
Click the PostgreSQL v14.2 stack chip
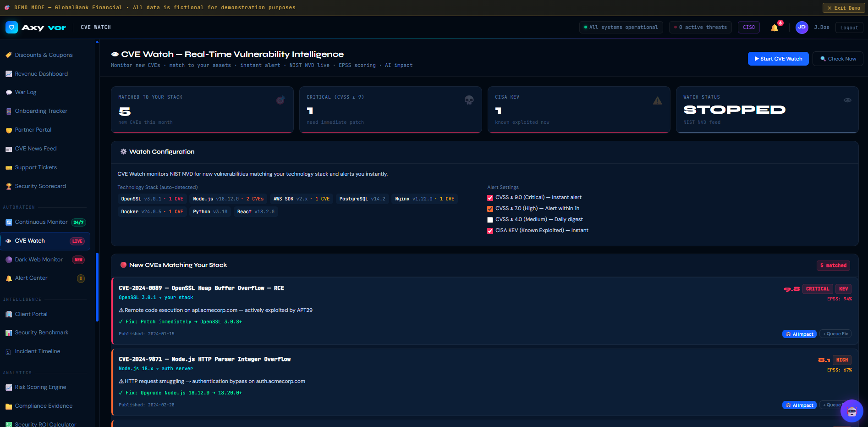pyautogui.click(x=363, y=199)
